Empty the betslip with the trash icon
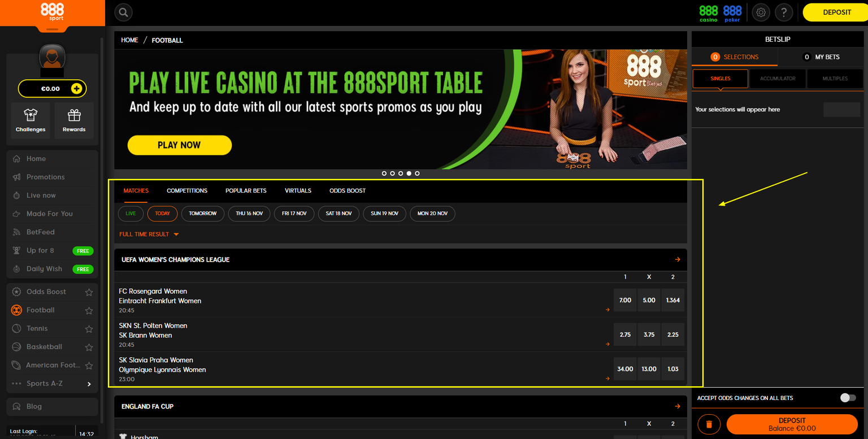 coord(709,424)
